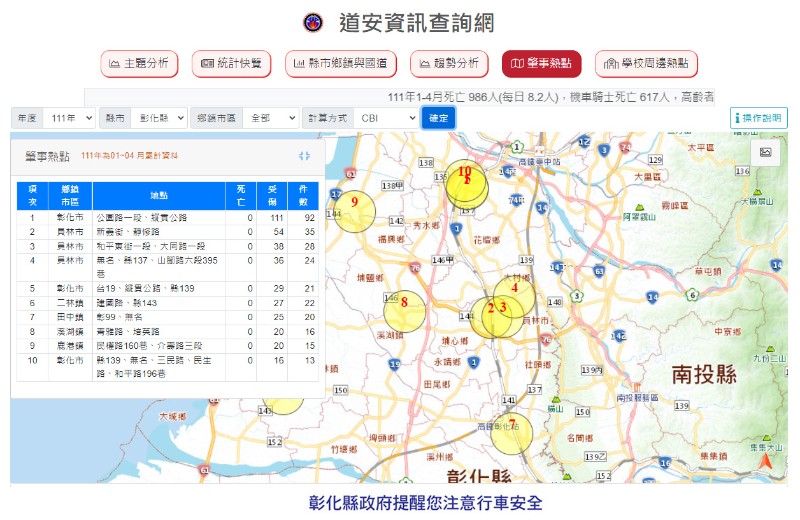Click the site logo emblem beside the title

tap(313, 23)
